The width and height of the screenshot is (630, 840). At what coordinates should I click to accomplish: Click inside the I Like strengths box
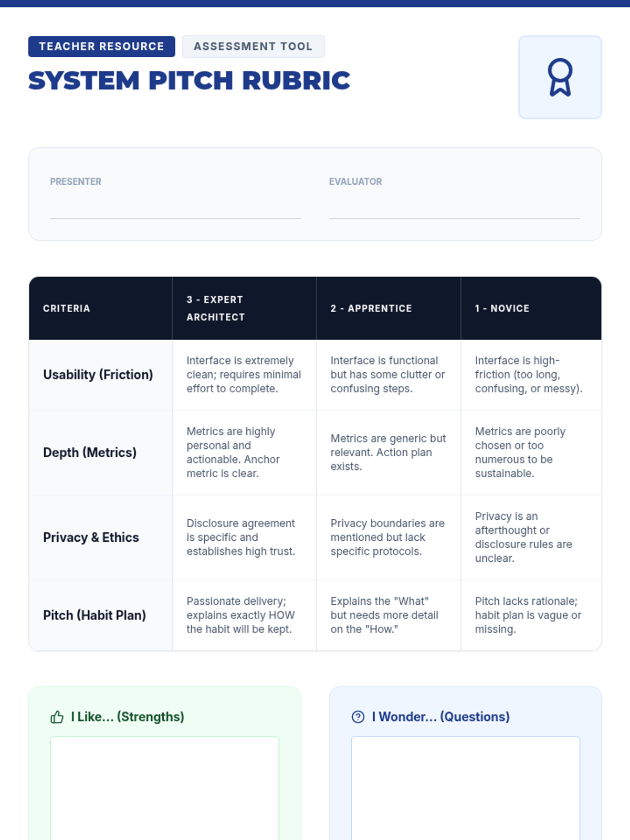click(165, 788)
